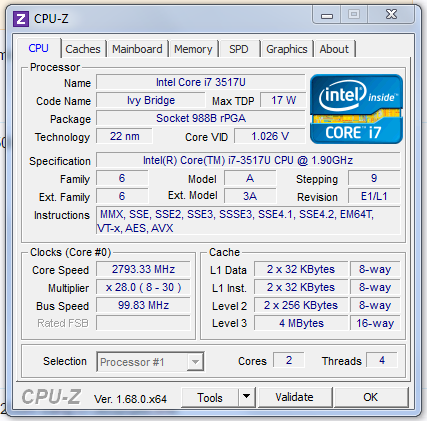The image size is (427, 421).
Task: Open the Mainboard tab
Action: coord(137,49)
